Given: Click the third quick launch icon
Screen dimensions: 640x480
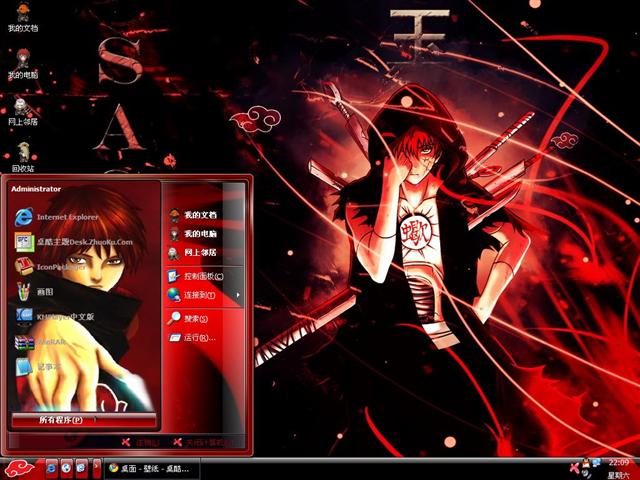Looking at the screenshot, I should [x=82, y=469].
